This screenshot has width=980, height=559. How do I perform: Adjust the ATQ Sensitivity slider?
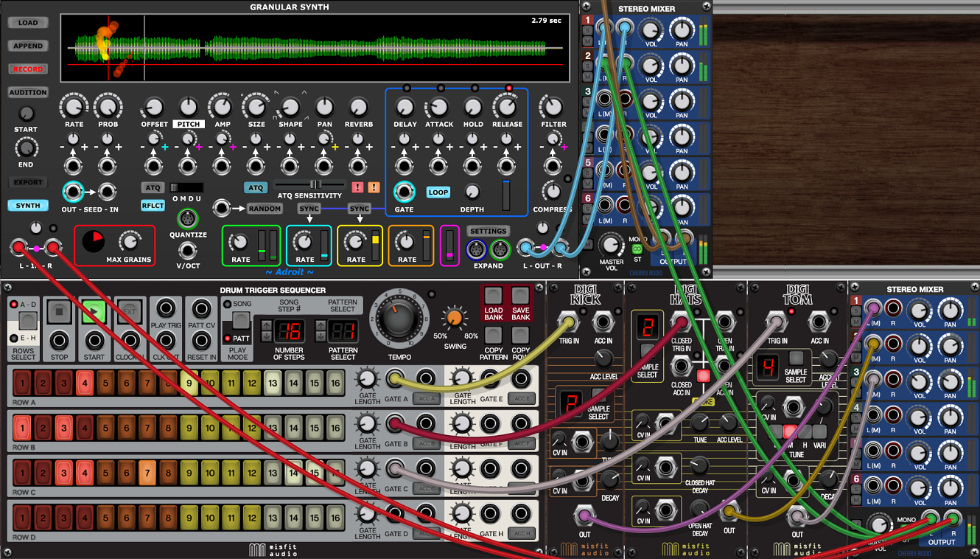317,185
